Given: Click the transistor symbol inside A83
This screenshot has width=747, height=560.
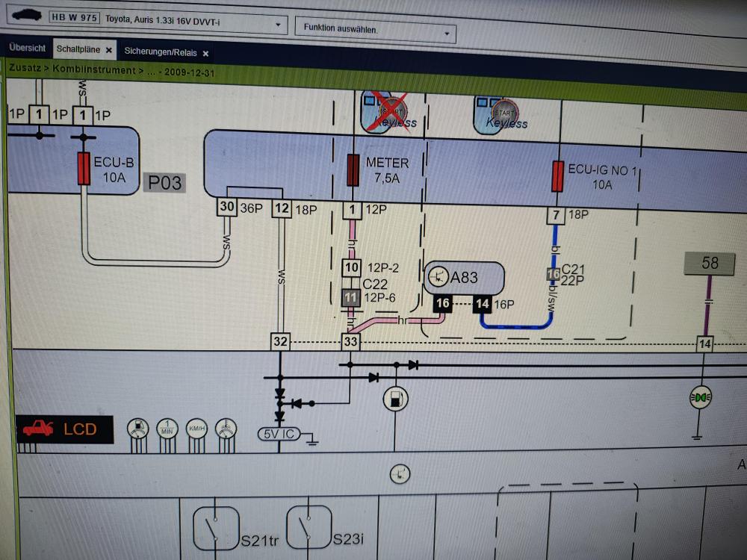Looking at the screenshot, I should [x=438, y=277].
